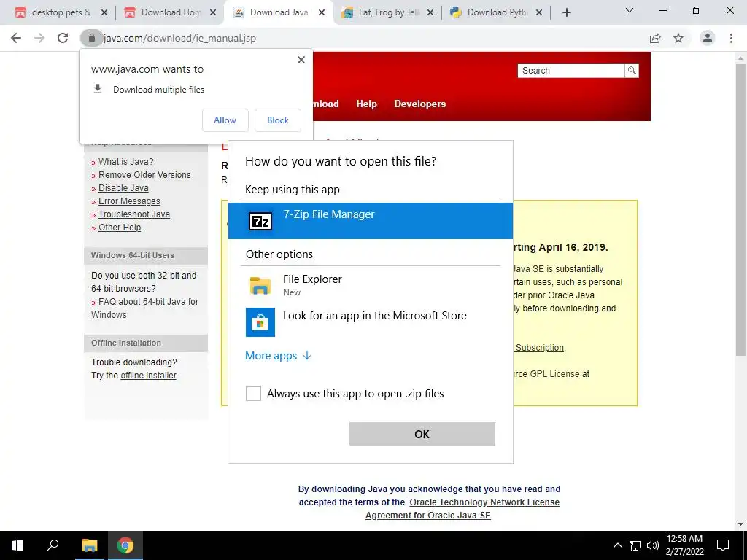Open 'Remove Older Versions' link
Viewport: 747px width, 560px height.
[x=144, y=175]
